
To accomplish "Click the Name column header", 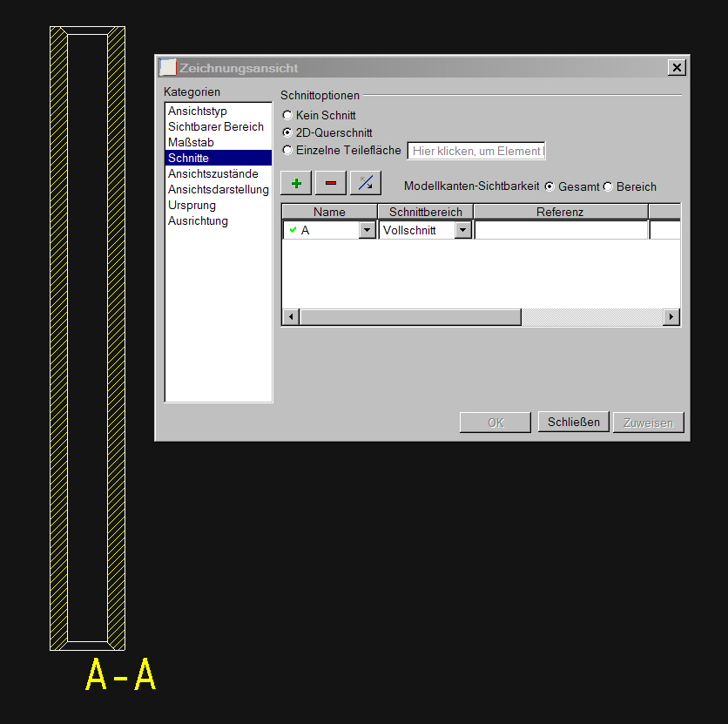I will (329, 212).
